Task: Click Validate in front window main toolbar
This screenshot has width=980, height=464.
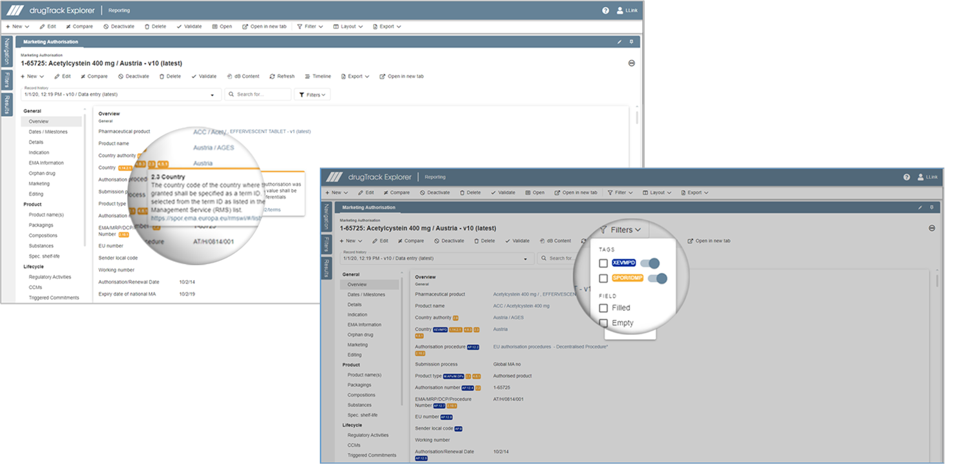Action: coord(503,192)
